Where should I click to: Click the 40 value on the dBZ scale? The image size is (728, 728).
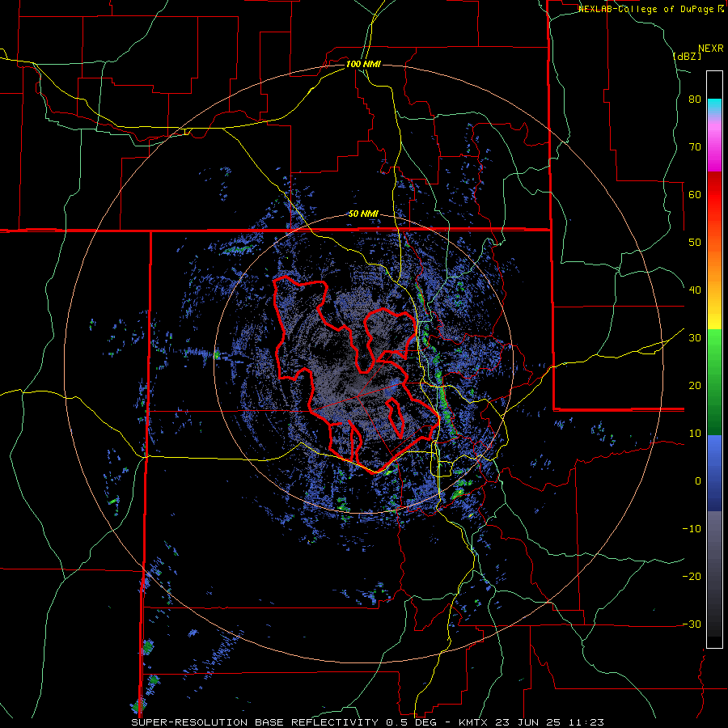point(695,290)
